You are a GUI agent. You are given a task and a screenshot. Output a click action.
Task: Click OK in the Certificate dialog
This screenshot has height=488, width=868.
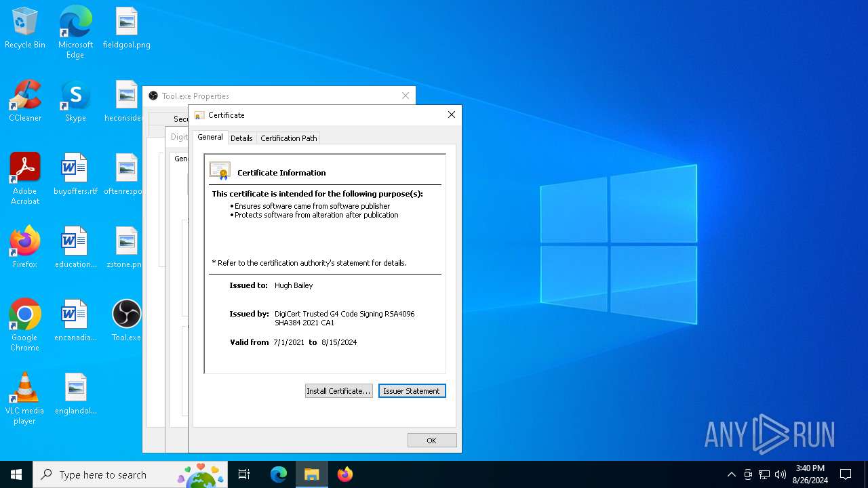[x=432, y=441]
